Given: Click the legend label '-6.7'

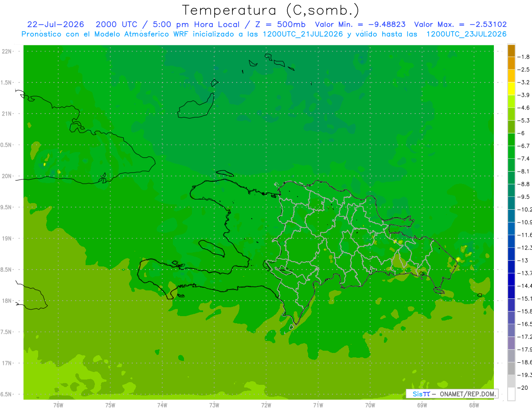Looking at the screenshot, I should (x=524, y=146).
